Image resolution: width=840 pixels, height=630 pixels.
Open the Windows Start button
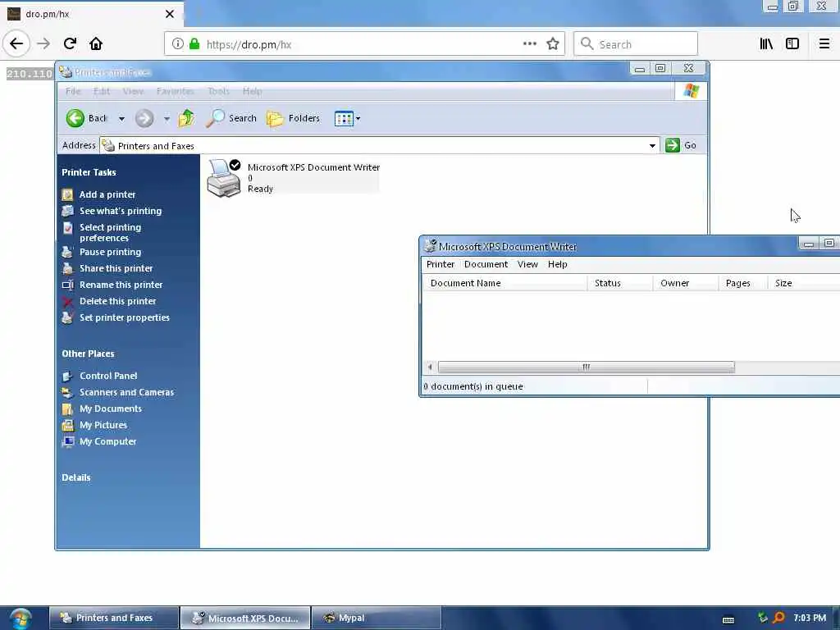[x=21, y=619]
